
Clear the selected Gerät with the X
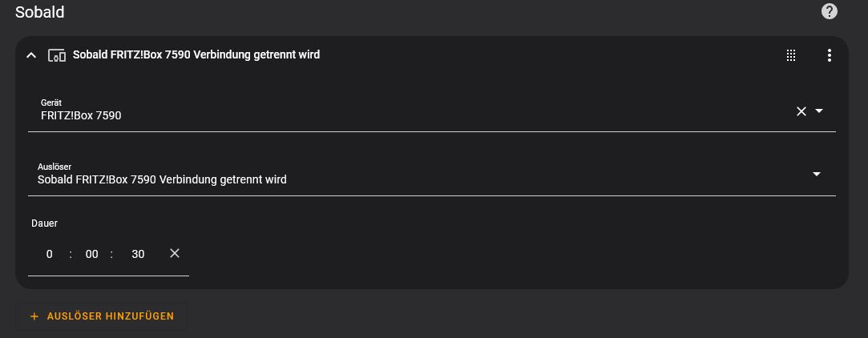tap(801, 111)
